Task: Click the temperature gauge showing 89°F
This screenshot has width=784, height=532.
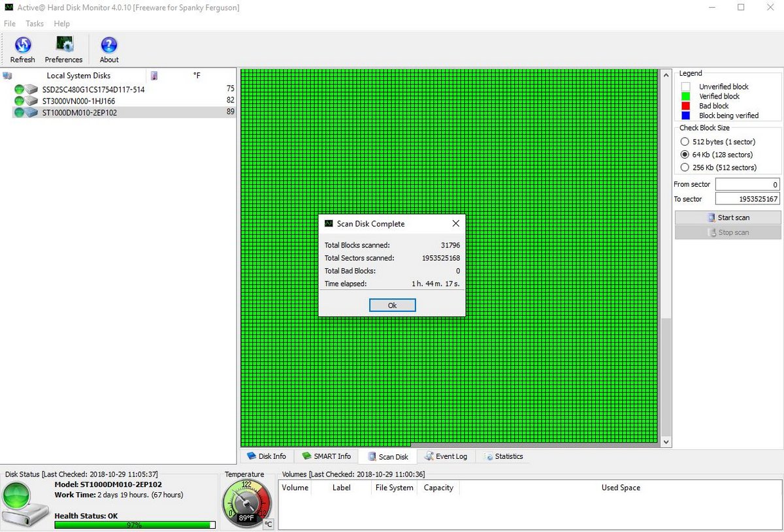Action: coord(247,503)
